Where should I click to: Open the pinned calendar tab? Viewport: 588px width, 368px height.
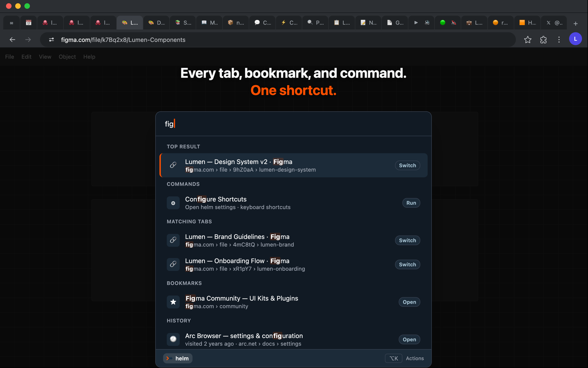[x=28, y=23]
